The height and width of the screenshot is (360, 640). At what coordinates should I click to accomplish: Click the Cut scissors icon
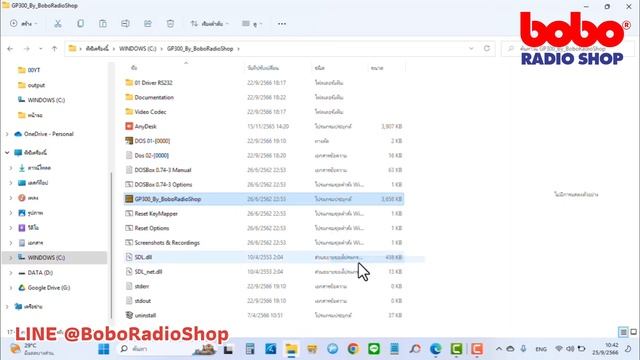pos(58,24)
